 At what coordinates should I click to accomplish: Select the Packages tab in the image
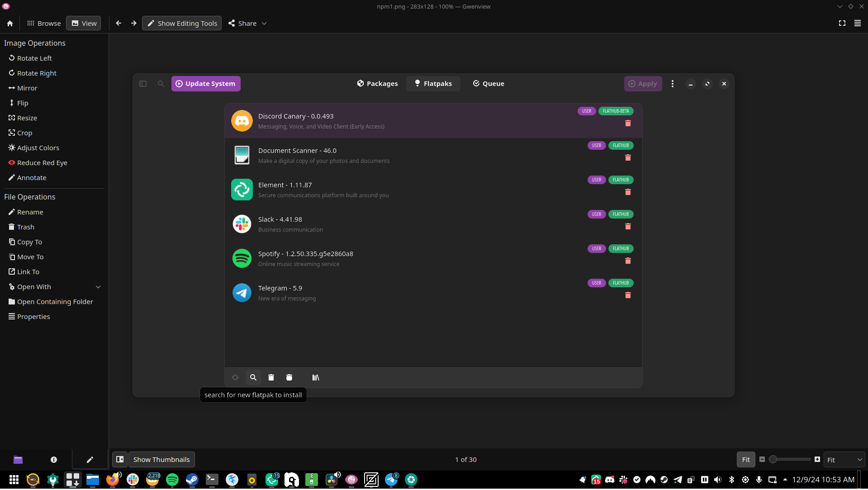[378, 84]
